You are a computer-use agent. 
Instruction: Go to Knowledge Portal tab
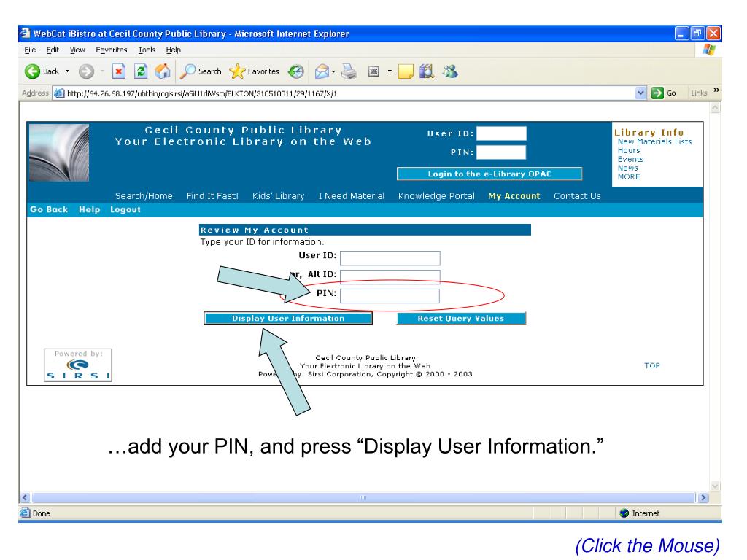pos(436,195)
